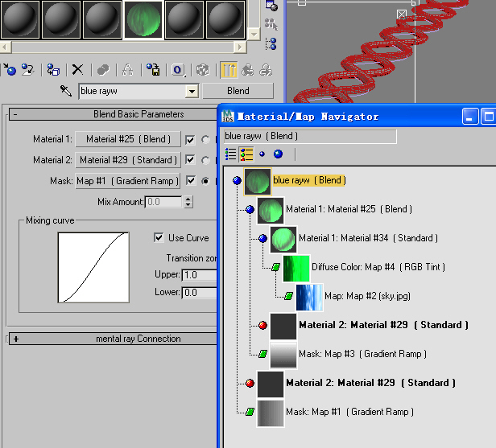Click Go Forward to Sibling icon
The height and width of the screenshot is (448, 496).
coord(266,70)
